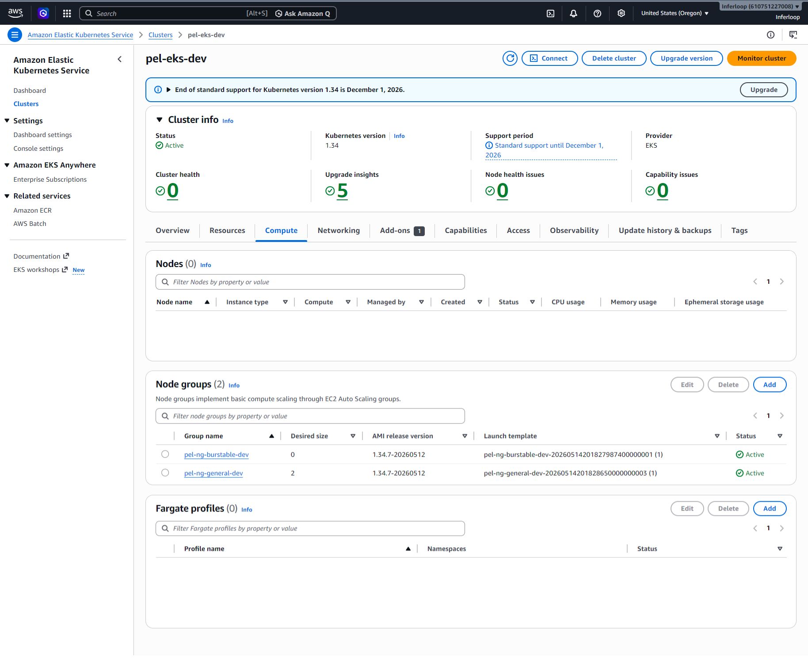Open the services grid menu
The height and width of the screenshot is (672, 808).
(x=67, y=13)
